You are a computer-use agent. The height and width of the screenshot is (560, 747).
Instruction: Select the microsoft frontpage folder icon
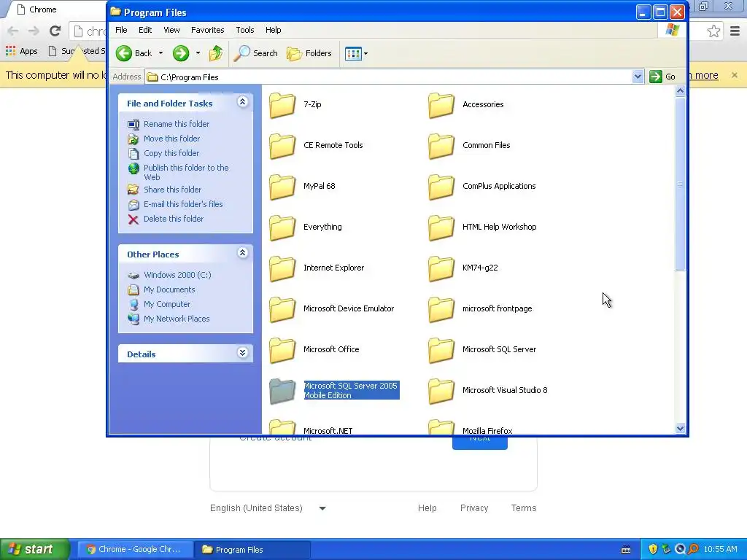[441, 310]
